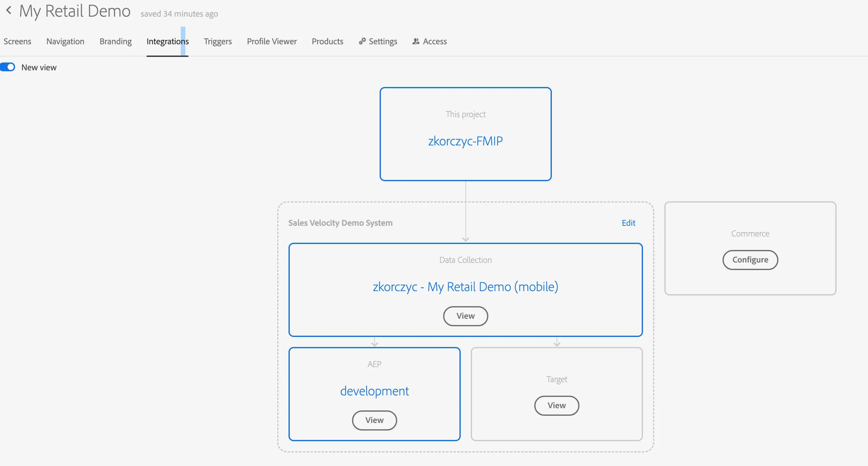Click View in the Data Collection card
The height and width of the screenshot is (466, 868).
coord(465,316)
